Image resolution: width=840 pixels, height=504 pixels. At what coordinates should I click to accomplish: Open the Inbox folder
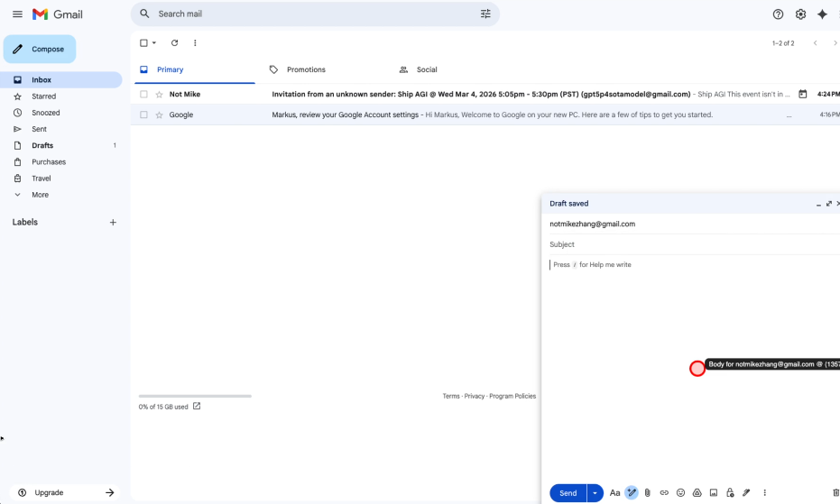point(61,80)
